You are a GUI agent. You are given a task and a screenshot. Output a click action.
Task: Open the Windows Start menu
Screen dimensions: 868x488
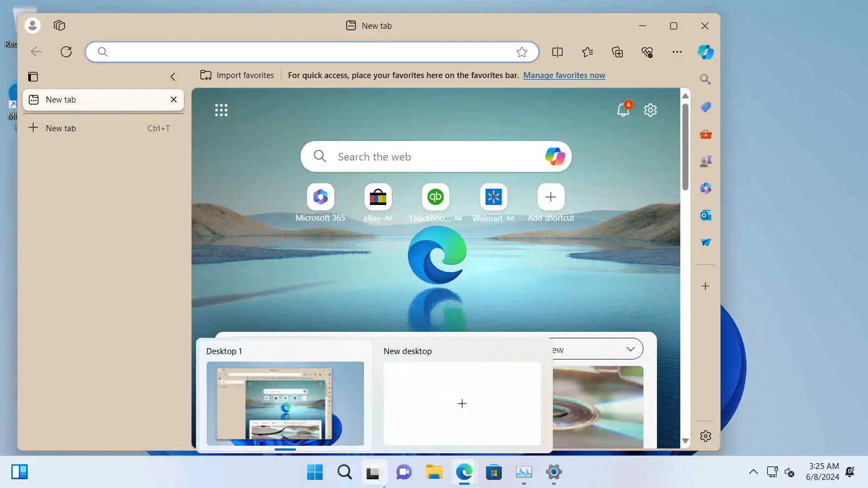[315, 472]
